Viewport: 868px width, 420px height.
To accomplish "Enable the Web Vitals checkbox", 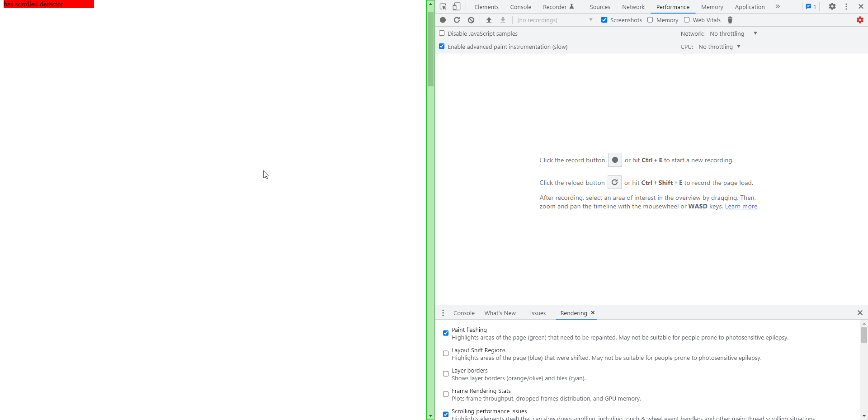I will pyautogui.click(x=687, y=20).
